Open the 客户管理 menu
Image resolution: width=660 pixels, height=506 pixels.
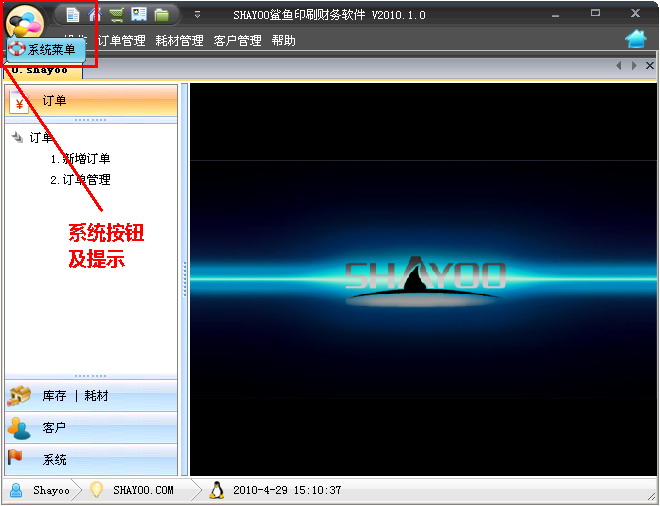point(237,41)
